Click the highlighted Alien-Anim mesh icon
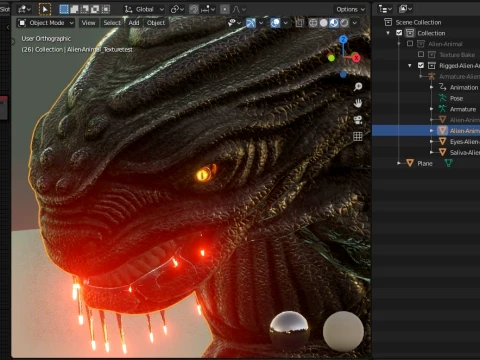The width and height of the screenshot is (480, 360). [442, 130]
